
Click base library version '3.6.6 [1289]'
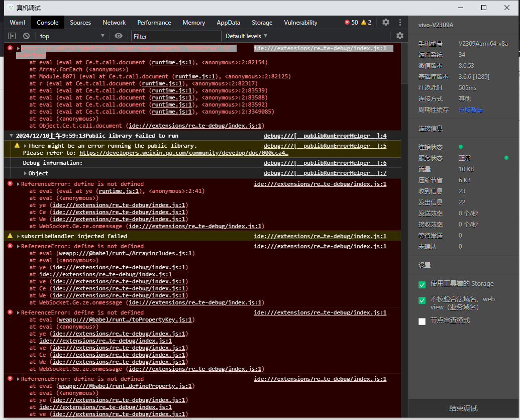coord(474,76)
